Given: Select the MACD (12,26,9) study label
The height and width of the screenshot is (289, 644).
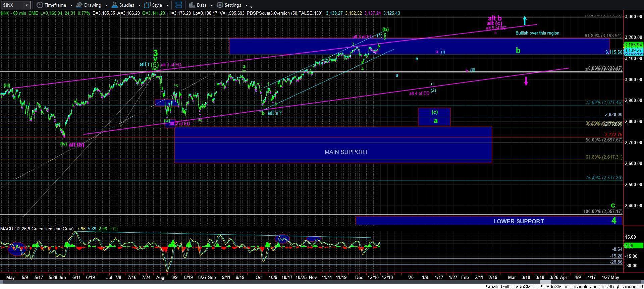Looking at the screenshot, I should [37, 229].
